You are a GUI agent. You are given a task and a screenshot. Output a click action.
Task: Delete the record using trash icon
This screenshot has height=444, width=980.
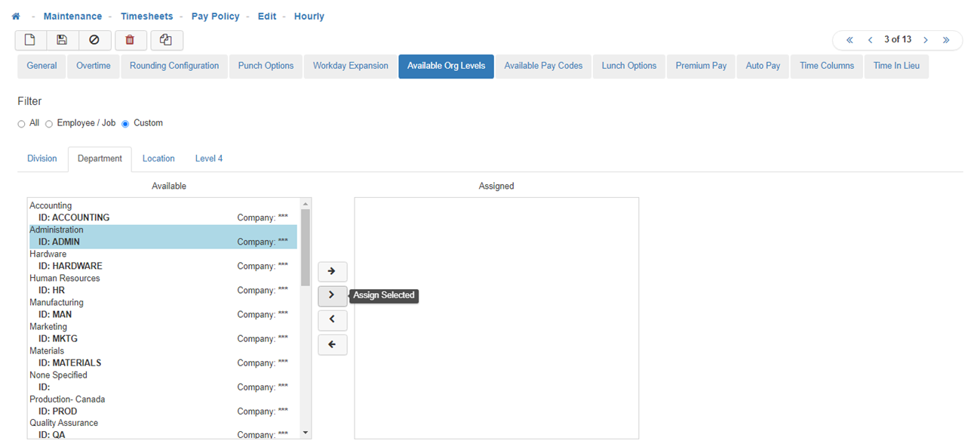point(130,40)
